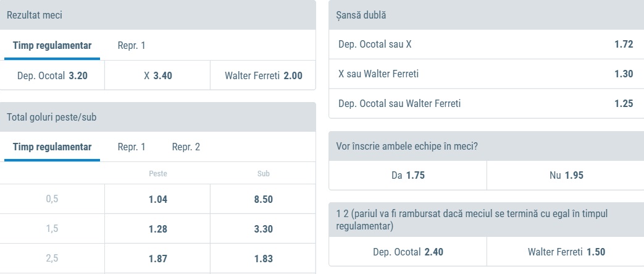Choose Peste 2,5 goals at 1.87
The height and width of the screenshot is (274, 644).
[x=157, y=259]
